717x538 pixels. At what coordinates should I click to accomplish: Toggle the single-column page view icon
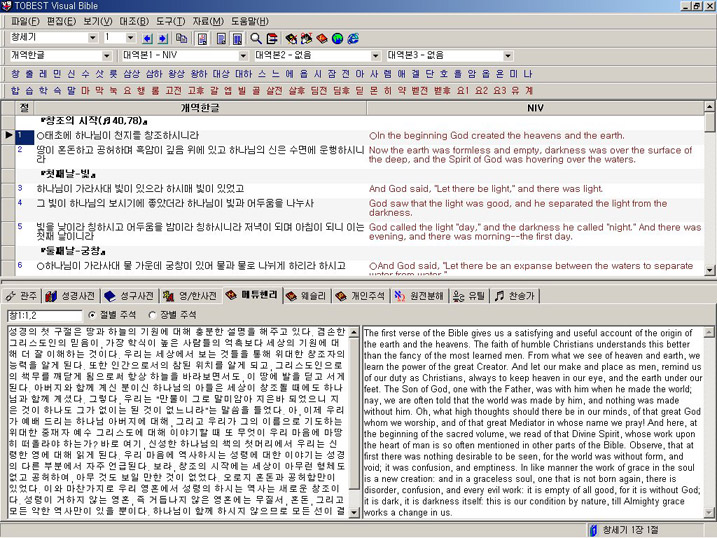[221, 39]
